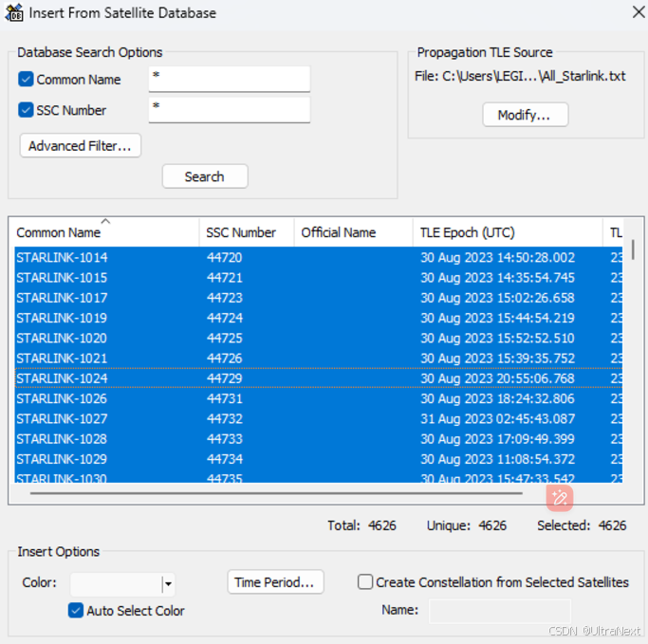The image size is (648, 644).
Task: Sort by SSC Number column header
Action: point(247,232)
